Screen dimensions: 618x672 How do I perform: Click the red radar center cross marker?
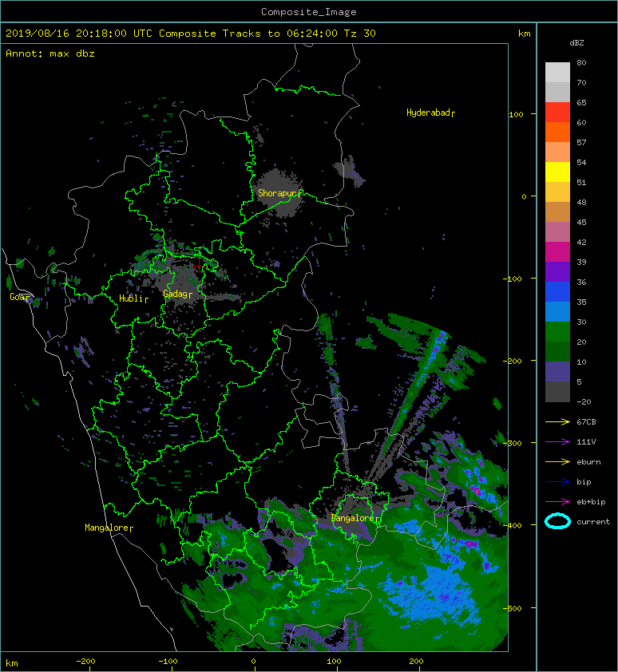click(x=199, y=266)
